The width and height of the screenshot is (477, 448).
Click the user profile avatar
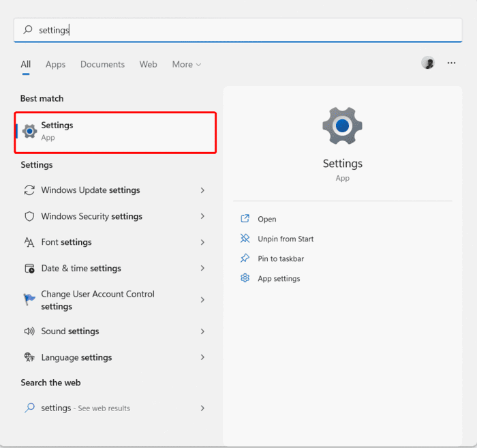(428, 63)
